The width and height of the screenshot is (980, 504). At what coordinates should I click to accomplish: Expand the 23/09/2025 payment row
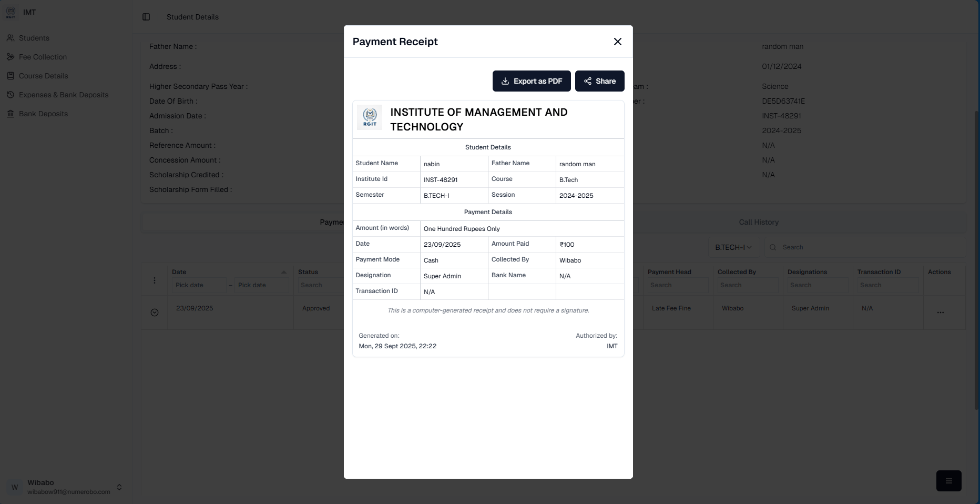click(155, 313)
